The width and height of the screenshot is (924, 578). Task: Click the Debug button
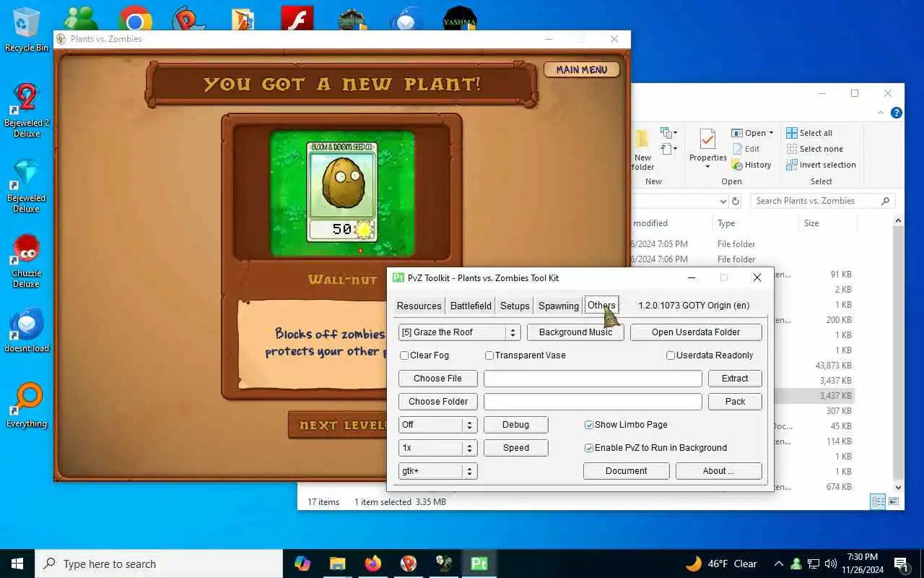[515, 425]
